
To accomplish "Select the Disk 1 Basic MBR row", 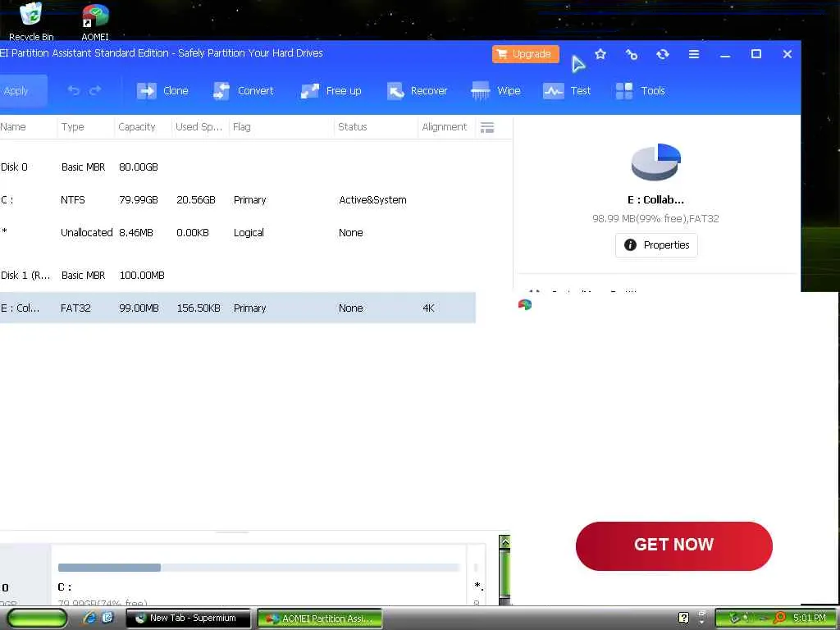I will pos(238,276).
